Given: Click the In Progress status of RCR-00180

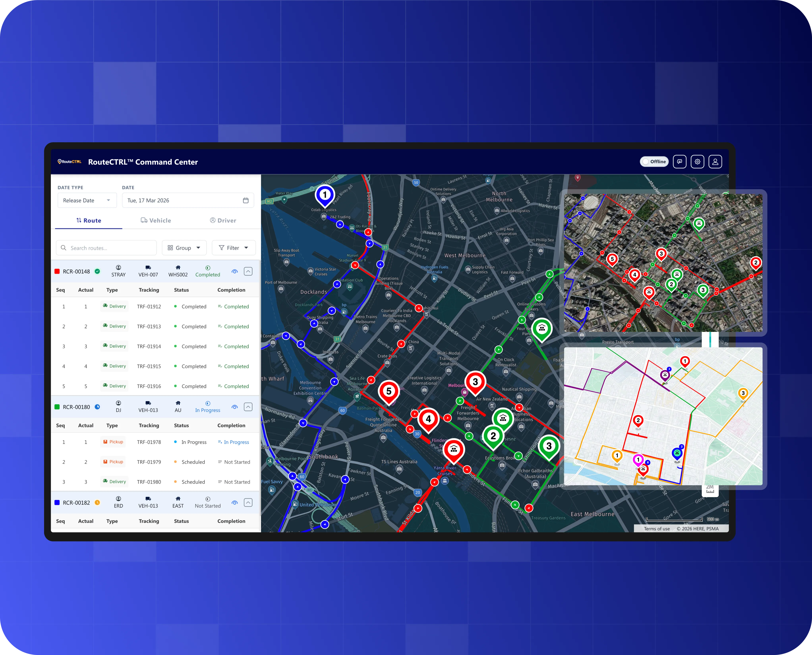Looking at the screenshot, I should [207, 410].
